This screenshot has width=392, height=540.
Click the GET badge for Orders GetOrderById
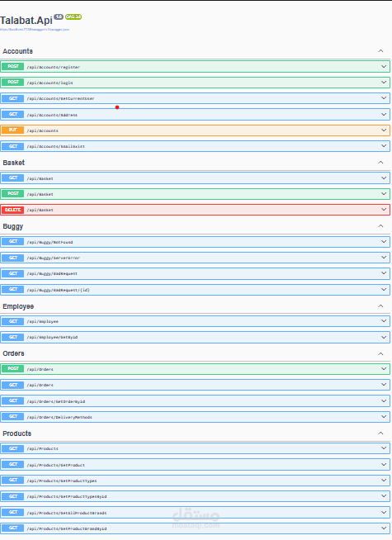12,400
